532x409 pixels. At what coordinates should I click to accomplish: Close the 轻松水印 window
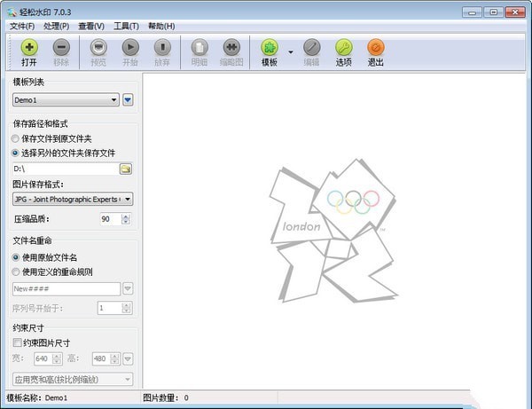pos(515,12)
